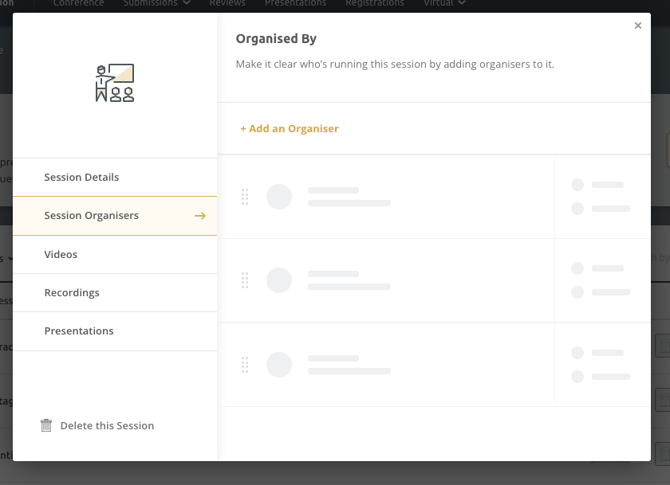The width and height of the screenshot is (670, 485).
Task: Open the Reviews menu item in the top nav
Action: click(227, 4)
